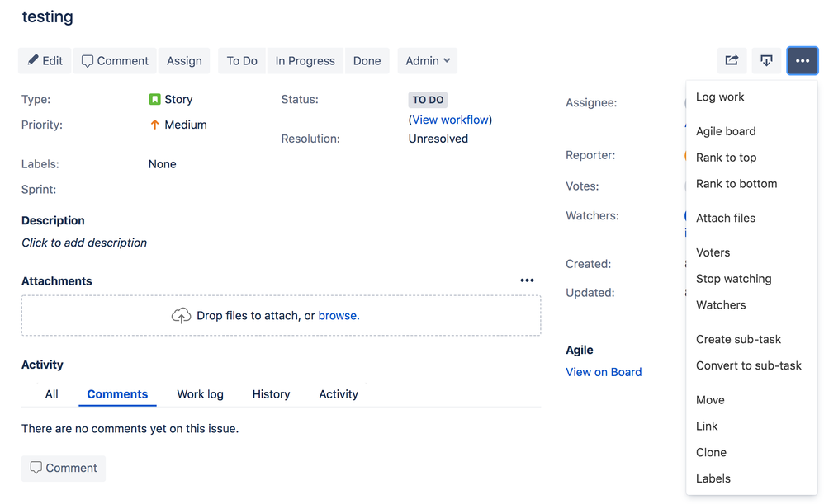Open the Work log tab
Screen dimensions: 824x504
200,393
